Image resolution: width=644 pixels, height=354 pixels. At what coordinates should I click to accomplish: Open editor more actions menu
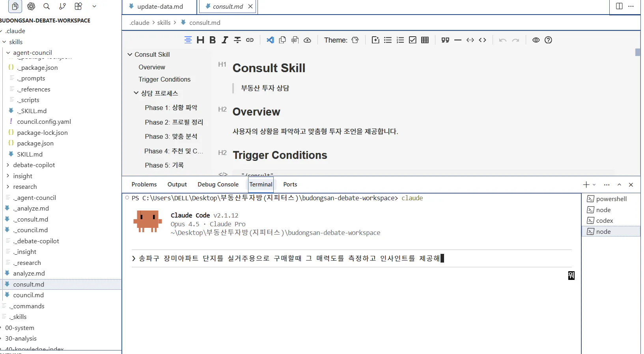pos(631,6)
